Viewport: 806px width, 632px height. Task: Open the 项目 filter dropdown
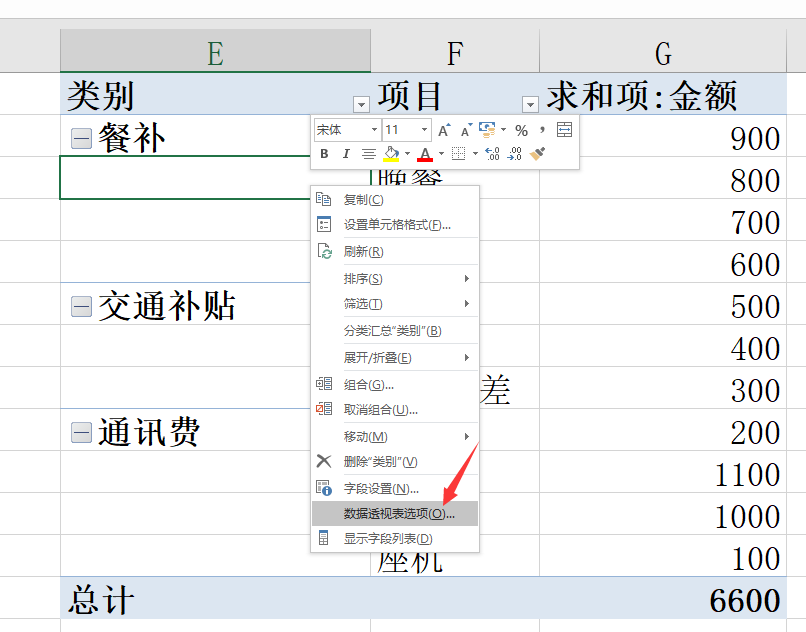point(530,104)
